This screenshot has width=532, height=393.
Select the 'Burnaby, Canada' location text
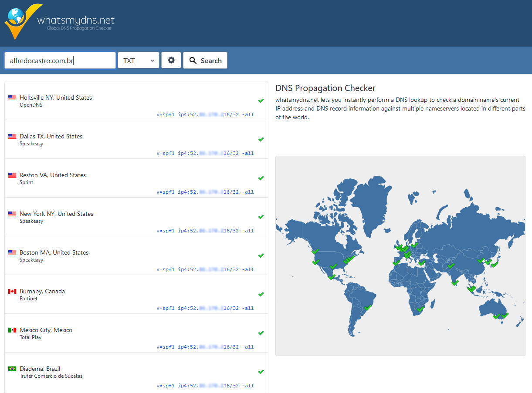[42, 292]
